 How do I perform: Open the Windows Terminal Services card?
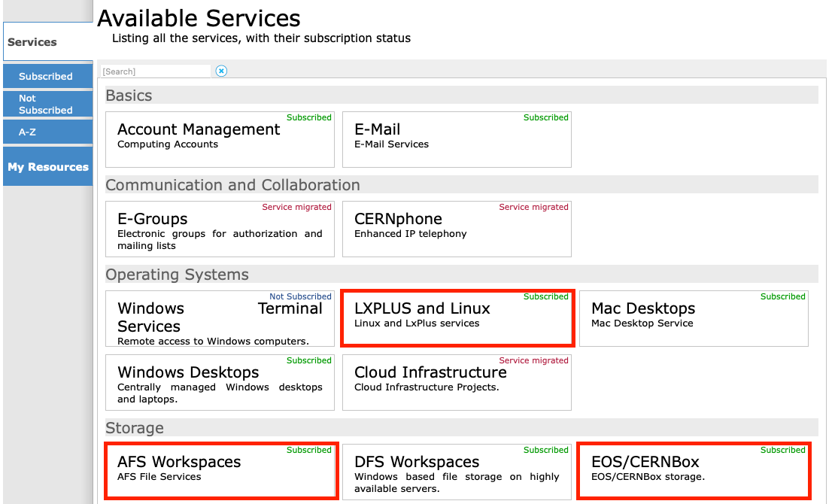[x=220, y=319]
